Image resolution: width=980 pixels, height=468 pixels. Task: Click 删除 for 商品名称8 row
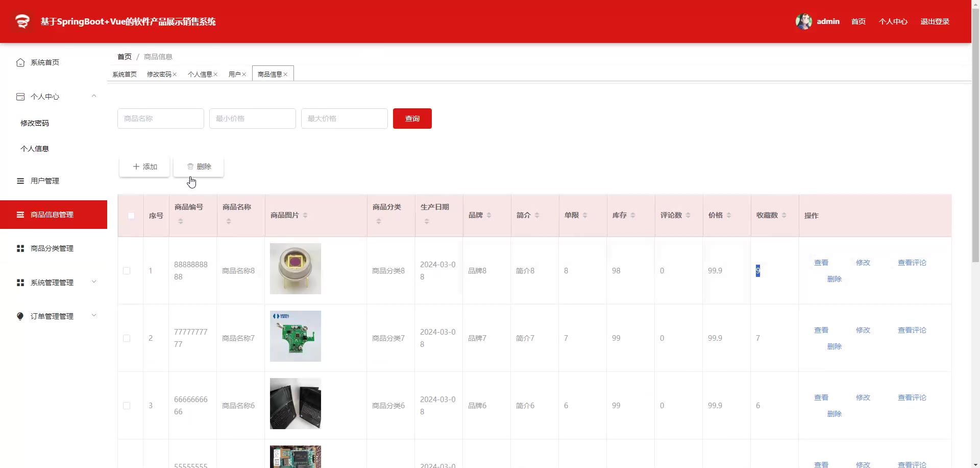point(835,279)
